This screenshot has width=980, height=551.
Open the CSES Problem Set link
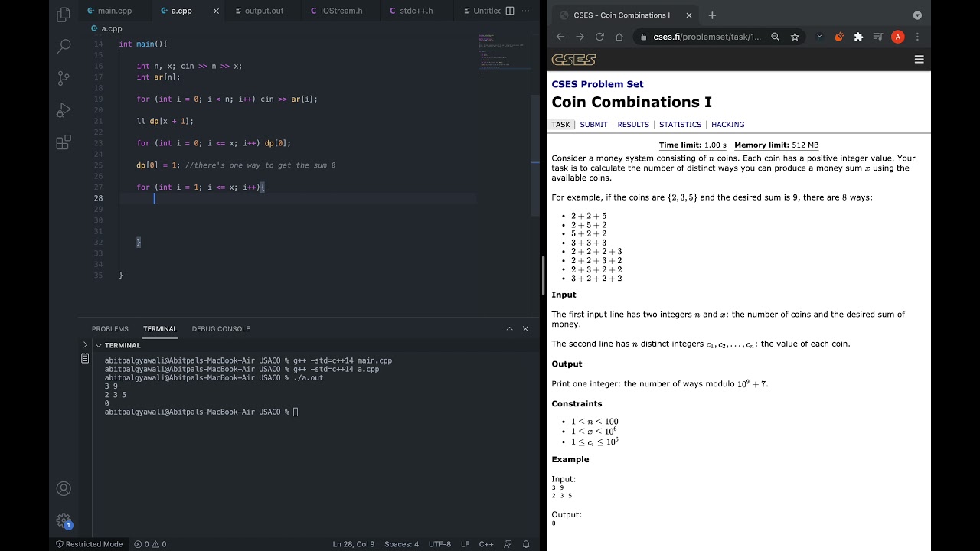coord(597,84)
